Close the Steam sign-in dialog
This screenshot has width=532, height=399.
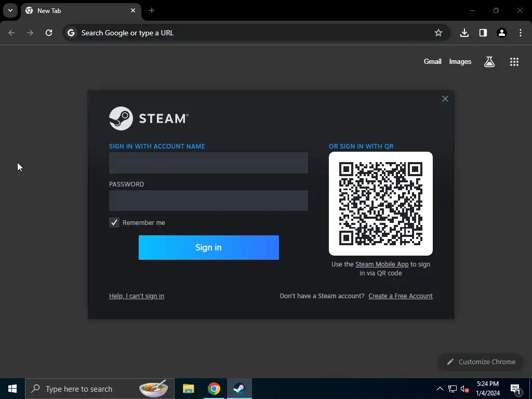(445, 99)
